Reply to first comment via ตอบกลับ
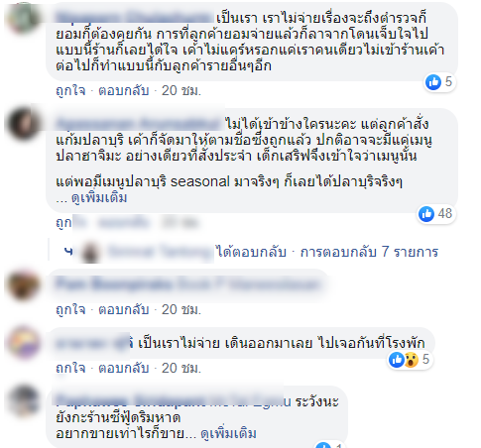Image resolution: width=481 pixels, height=448 pixels. click(x=124, y=90)
